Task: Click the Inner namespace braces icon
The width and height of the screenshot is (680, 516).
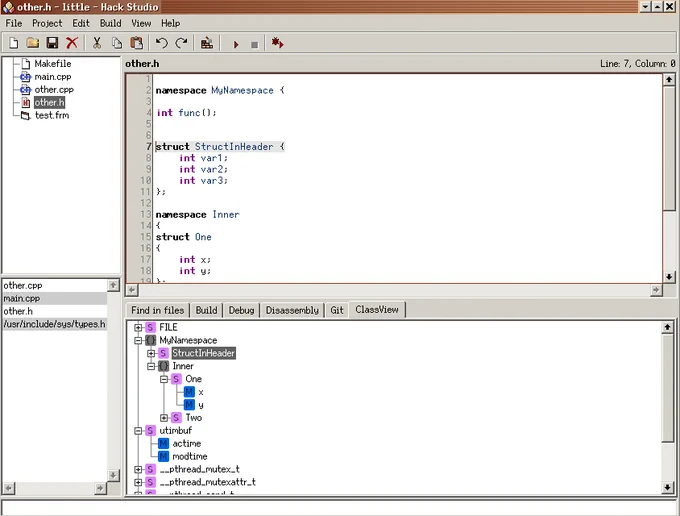Action: click(163, 366)
